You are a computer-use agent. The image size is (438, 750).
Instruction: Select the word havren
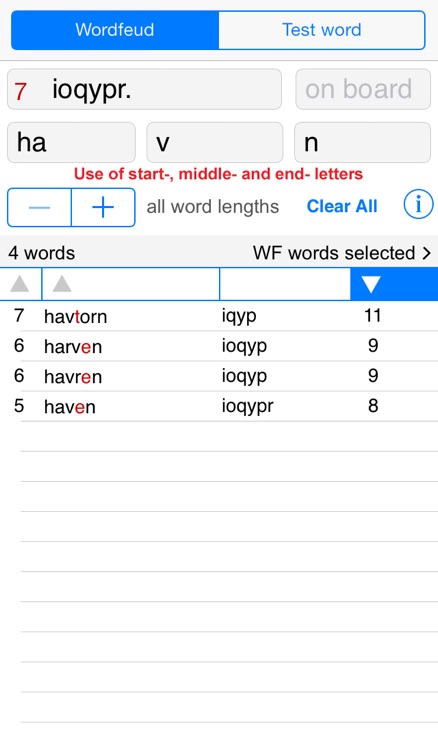[x=73, y=377]
